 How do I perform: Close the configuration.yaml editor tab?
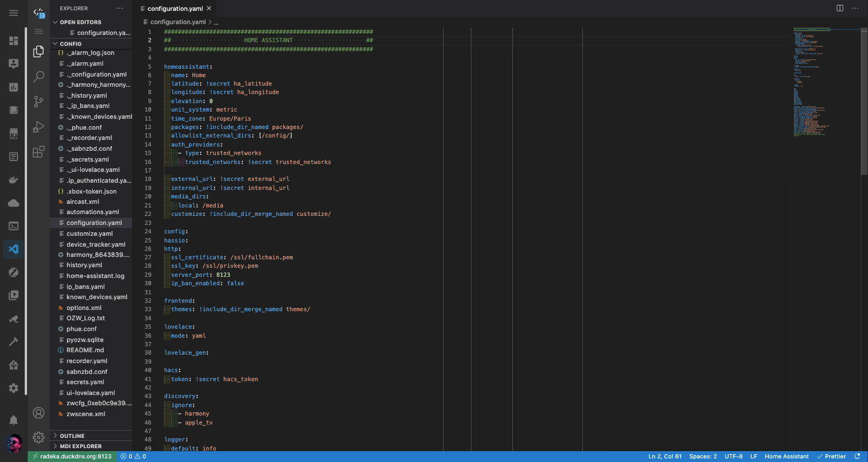(209, 8)
